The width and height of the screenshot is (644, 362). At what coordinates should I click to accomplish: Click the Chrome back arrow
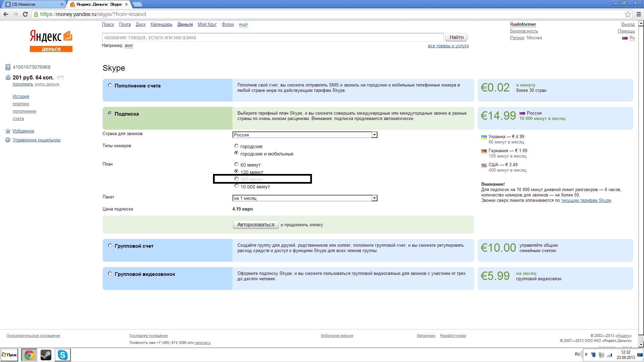coord(6,14)
